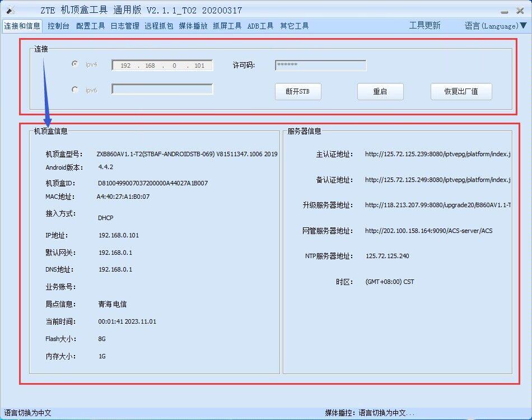Click NTP服务器地址 value 125.72.125.240
This screenshot has height=420, width=532.
pos(387,256)
